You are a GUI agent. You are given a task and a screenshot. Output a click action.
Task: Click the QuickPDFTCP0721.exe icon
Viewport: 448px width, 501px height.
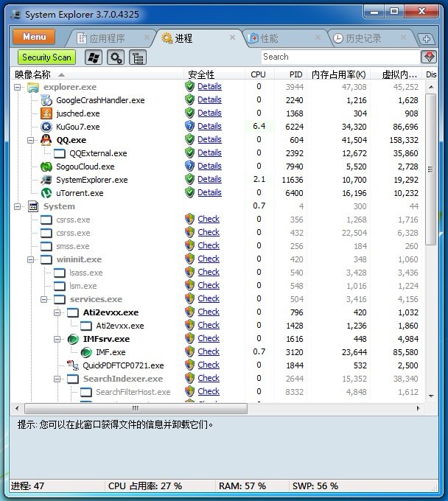pyautogui.click(x=73, y=365)
